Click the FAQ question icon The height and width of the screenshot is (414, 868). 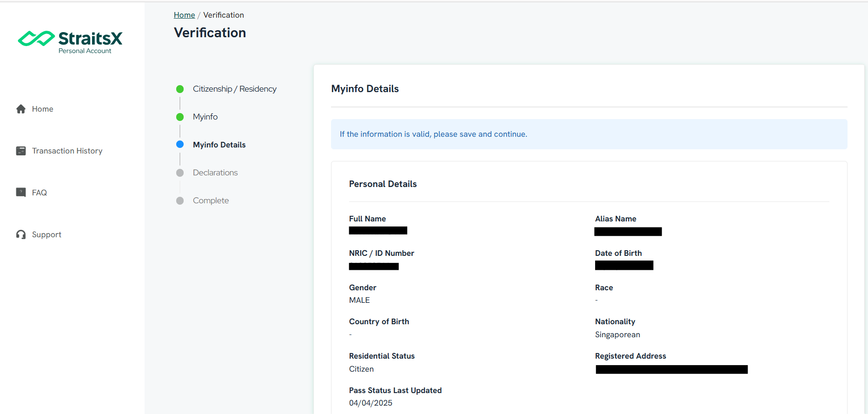(x=21, y=193)
